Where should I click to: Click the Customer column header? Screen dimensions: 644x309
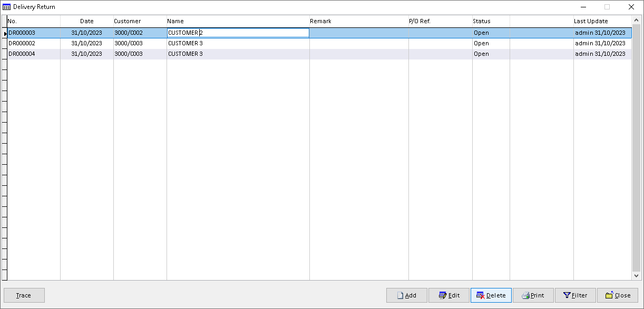pyautogui.click(x=140, y=21)
